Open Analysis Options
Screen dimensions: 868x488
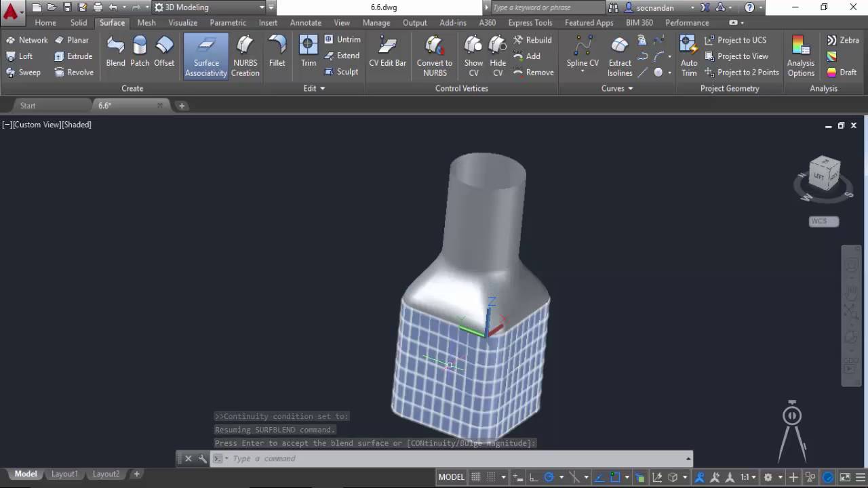pyautogui.click(x=801, y=57)
